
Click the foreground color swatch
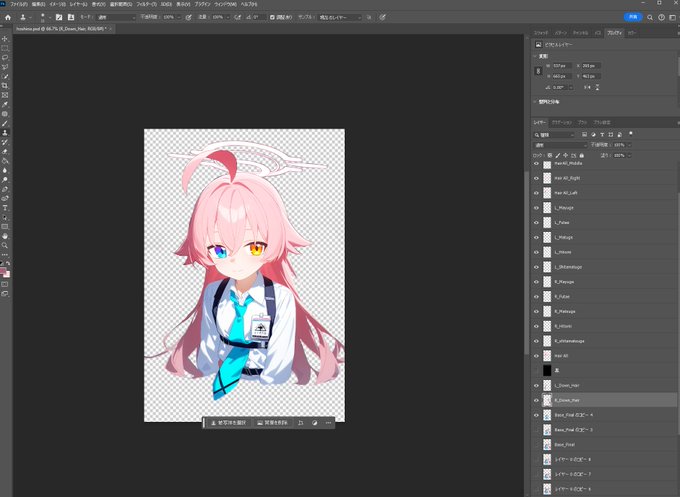[3, 271]
